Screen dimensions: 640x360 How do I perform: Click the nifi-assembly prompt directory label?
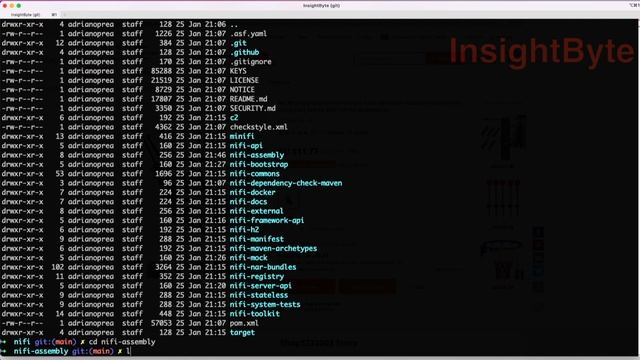(41, 351)
